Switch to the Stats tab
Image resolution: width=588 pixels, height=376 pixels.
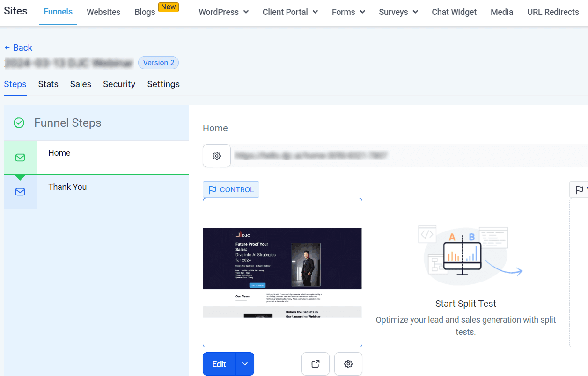[48, 84]
